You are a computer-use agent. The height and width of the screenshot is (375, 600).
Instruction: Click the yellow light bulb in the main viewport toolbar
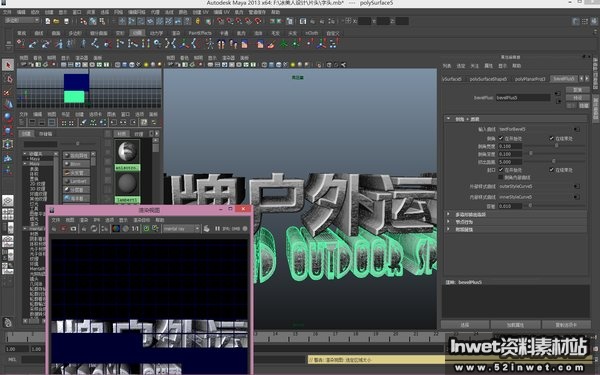click(x=293, y=65)
